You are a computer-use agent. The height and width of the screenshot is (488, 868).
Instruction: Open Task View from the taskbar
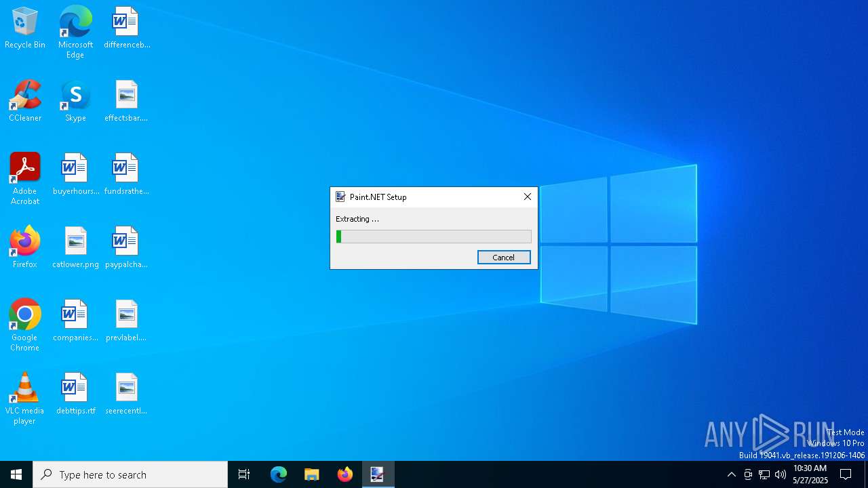coord(244,474)
